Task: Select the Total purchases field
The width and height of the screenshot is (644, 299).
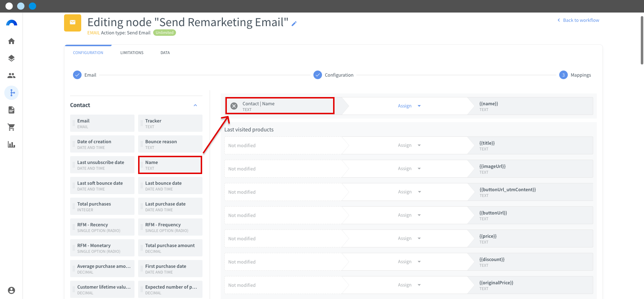Action: [x=102, y=206]
